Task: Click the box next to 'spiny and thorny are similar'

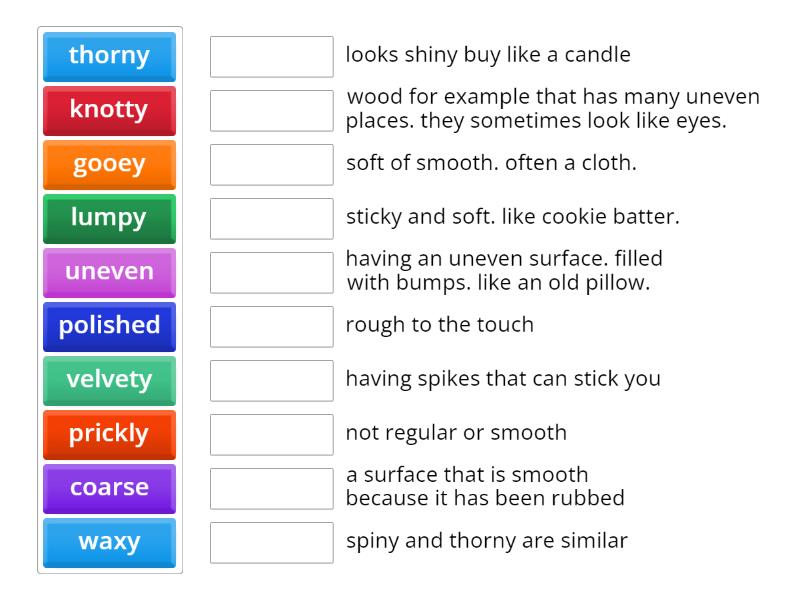Action: tap(272, 542)
